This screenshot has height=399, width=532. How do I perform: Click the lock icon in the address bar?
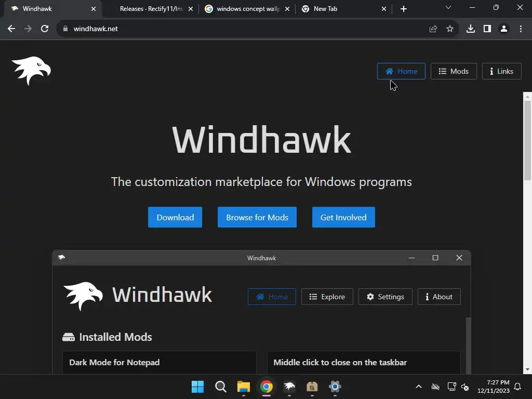click(x=65, y=29)
